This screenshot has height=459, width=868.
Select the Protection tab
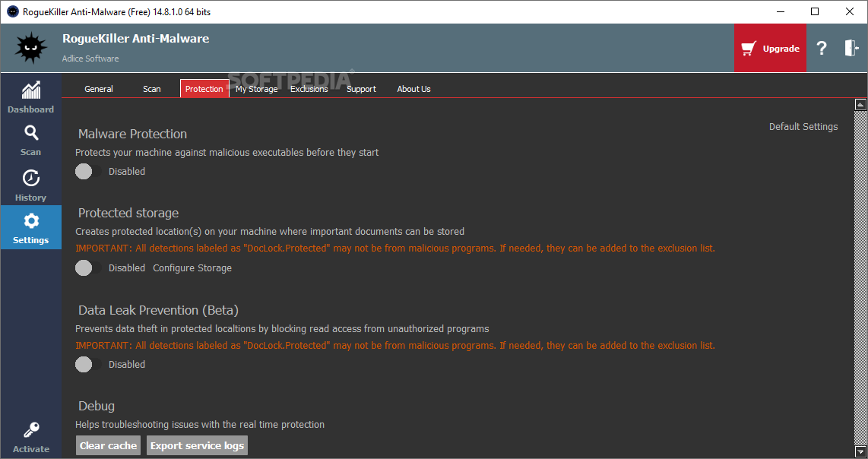click(204, 89)
